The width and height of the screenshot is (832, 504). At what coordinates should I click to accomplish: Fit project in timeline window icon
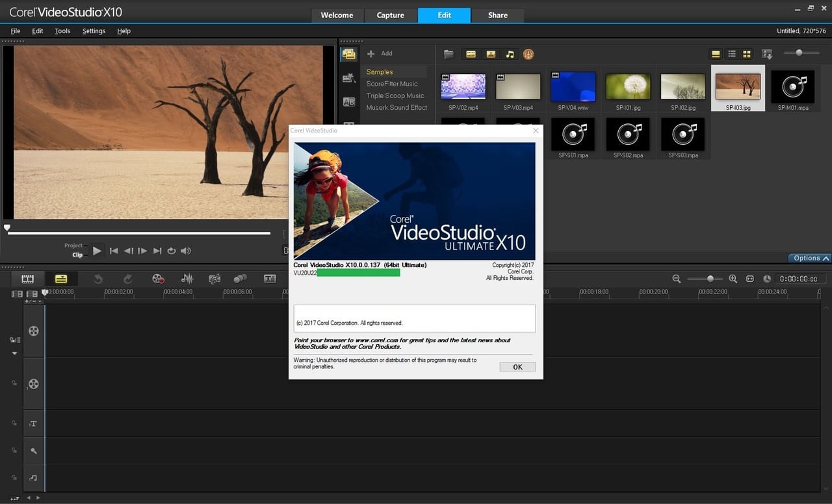pyautogui.click(x=750, y=279)
